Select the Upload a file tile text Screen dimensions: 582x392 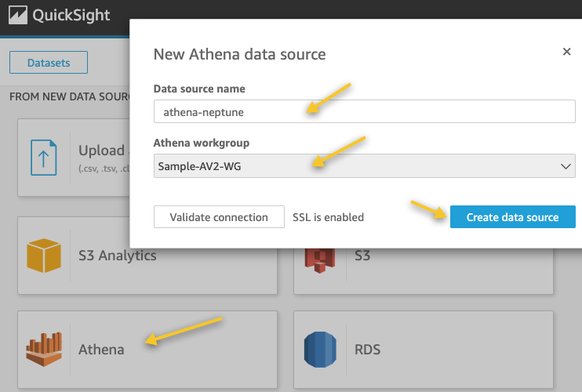point(102,151)
